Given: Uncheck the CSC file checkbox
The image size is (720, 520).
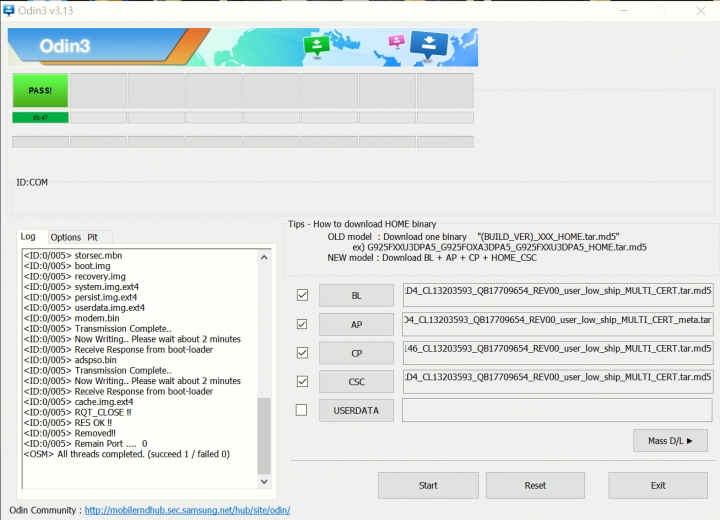Looking at the screenshot, I should (x=302, y=381).
